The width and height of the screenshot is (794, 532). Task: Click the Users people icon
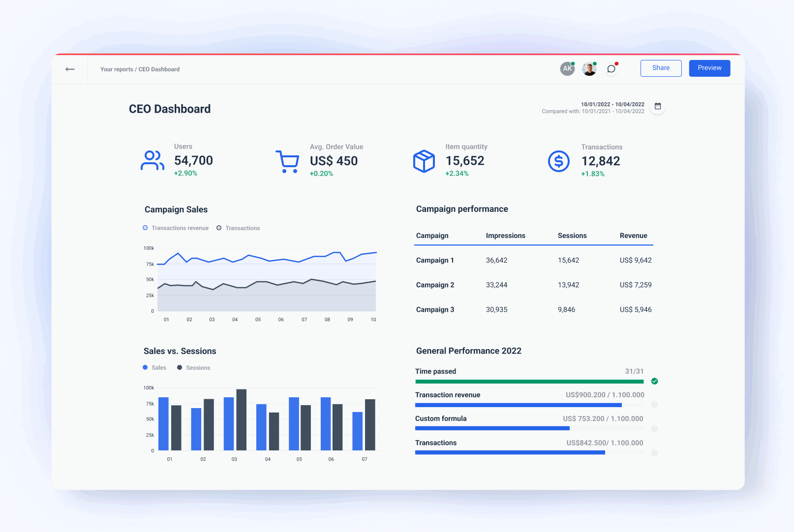pyautogui.click(x=152, y=160)
